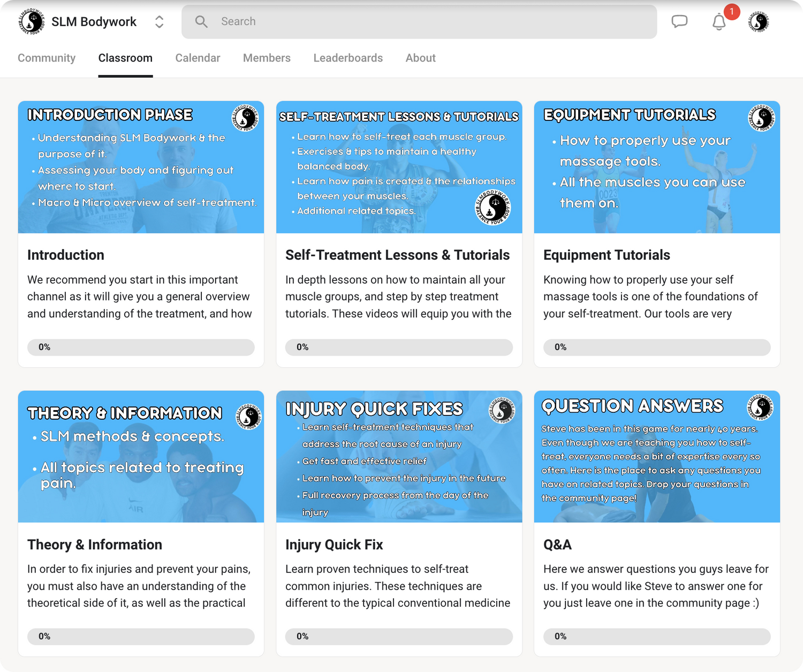Click the Equipment Tutorials course title
The image size is (803, 672).
click(x=607, y=255)
